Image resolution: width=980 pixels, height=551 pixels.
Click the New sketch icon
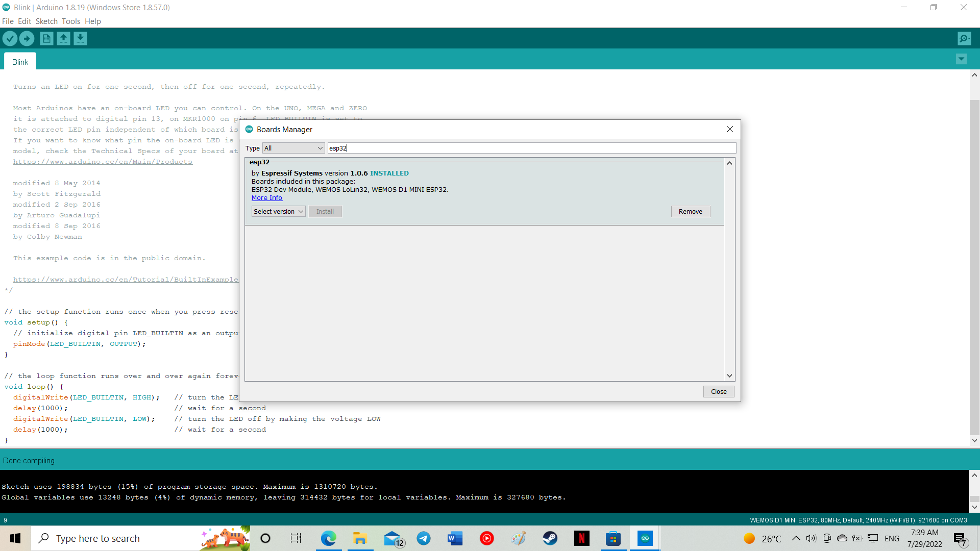coord(46,38)
